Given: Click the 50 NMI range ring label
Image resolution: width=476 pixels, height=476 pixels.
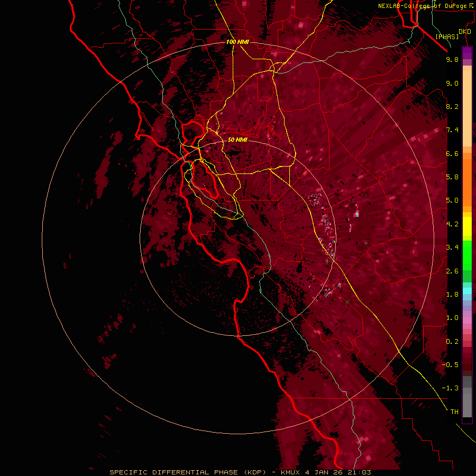Looking at the screenshot, I should point(237,140).
